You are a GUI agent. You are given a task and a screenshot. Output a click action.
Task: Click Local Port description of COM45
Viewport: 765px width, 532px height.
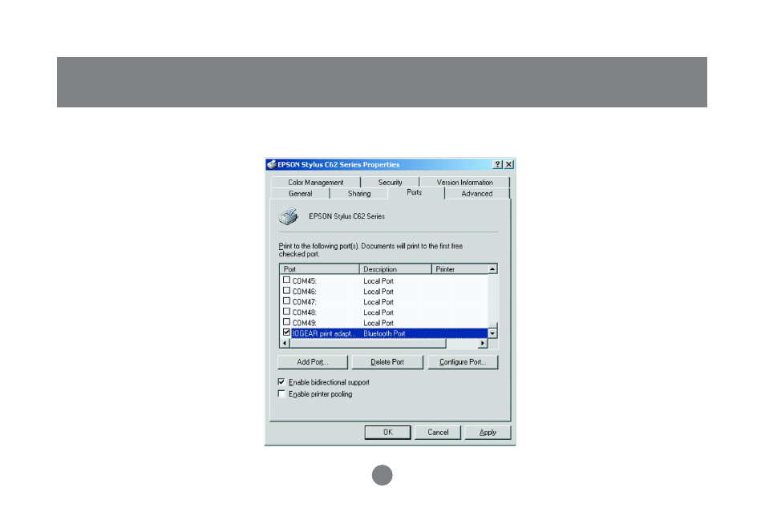click(378, 281)
